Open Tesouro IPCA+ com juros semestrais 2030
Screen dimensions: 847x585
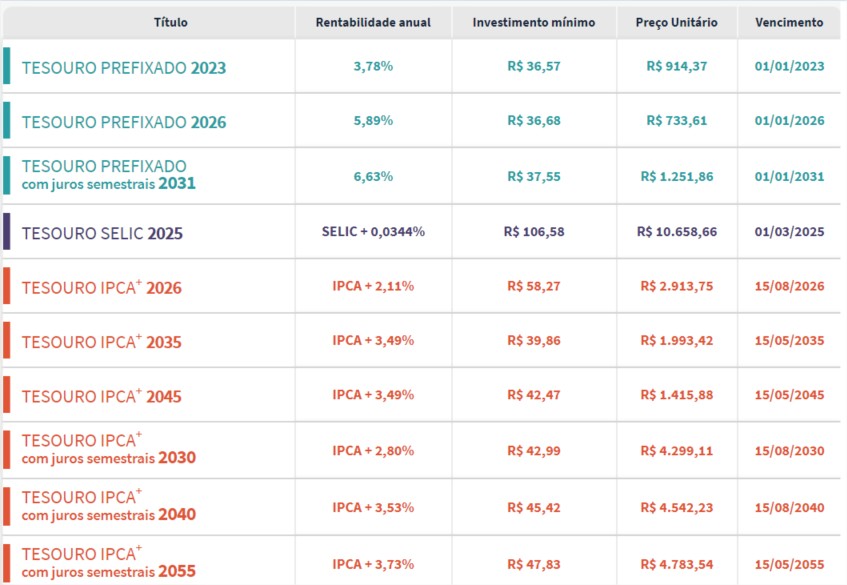pyautogui.click(x=109, y=449)
